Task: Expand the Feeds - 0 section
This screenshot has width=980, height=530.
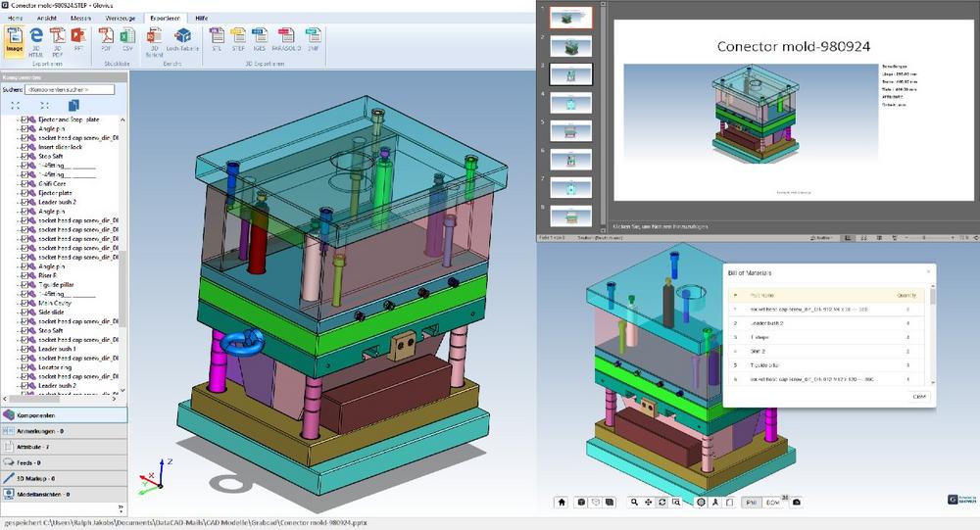Action: coord(64,462)
